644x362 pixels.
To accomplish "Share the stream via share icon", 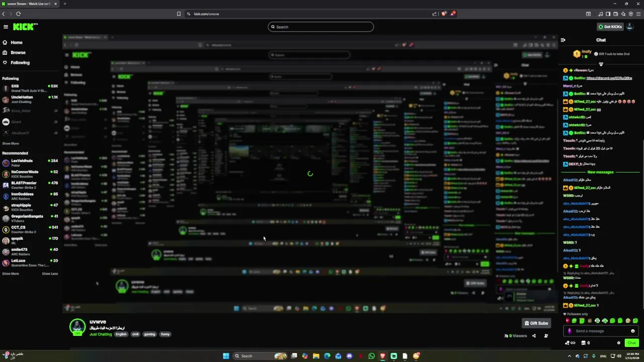I will pyautogui.click(x=534, y=336).
